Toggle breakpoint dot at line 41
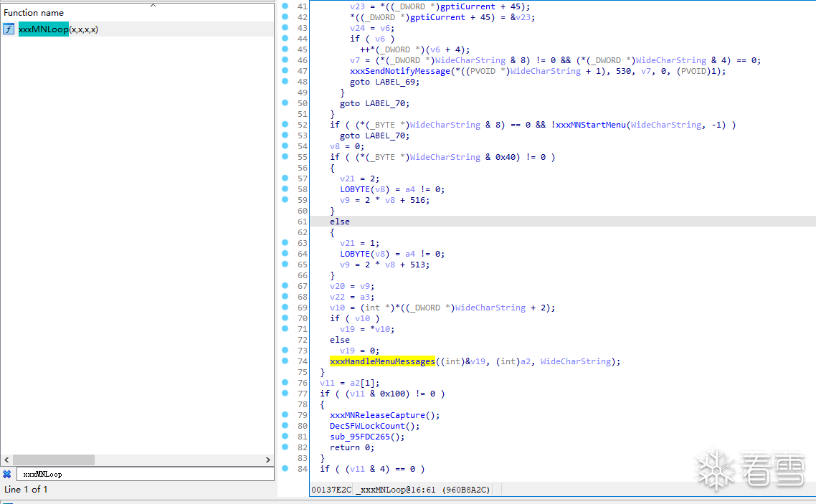 pos(285,6)
